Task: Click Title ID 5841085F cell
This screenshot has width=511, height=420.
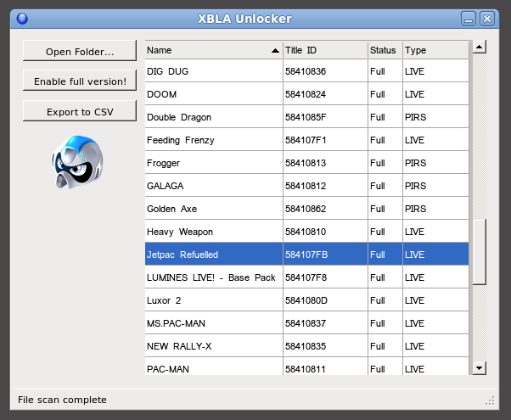Action: (325, 116)
